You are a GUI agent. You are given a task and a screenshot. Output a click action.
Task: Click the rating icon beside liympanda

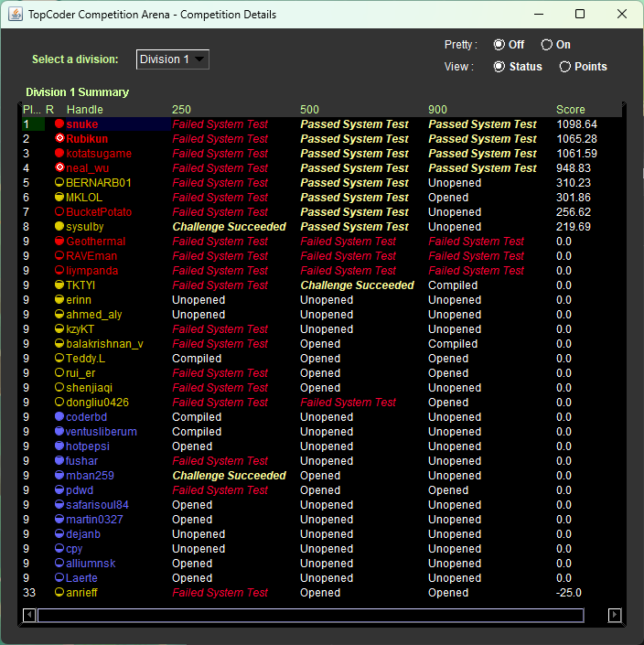59,270
